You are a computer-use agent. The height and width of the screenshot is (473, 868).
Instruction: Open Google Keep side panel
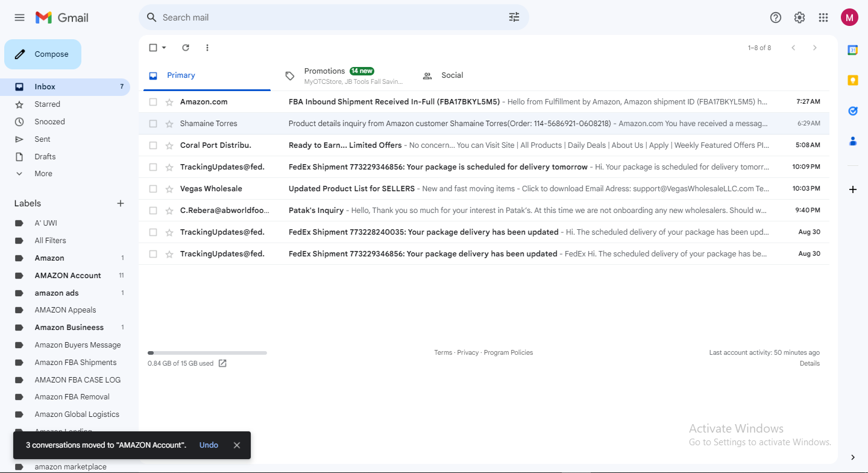(853, 80)
